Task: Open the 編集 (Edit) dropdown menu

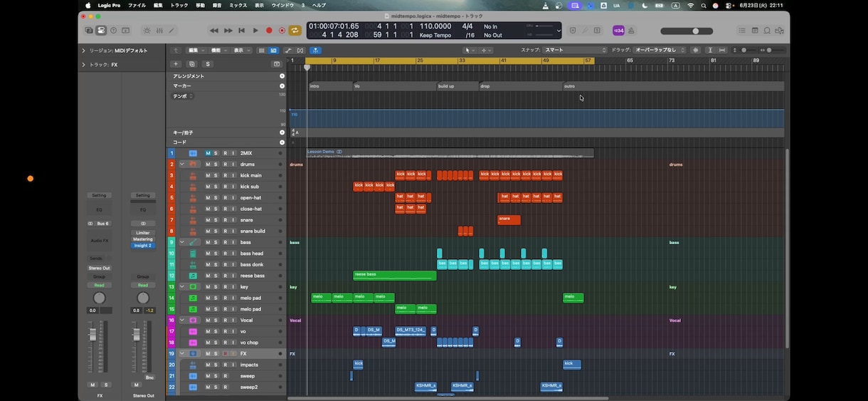Action: pos(196,51)
